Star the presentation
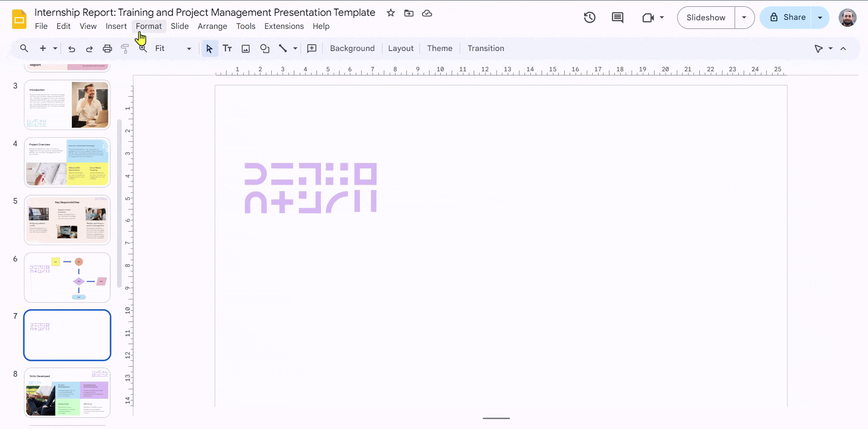868x429 pixels. pyautogui.click(x=391, y=13)
